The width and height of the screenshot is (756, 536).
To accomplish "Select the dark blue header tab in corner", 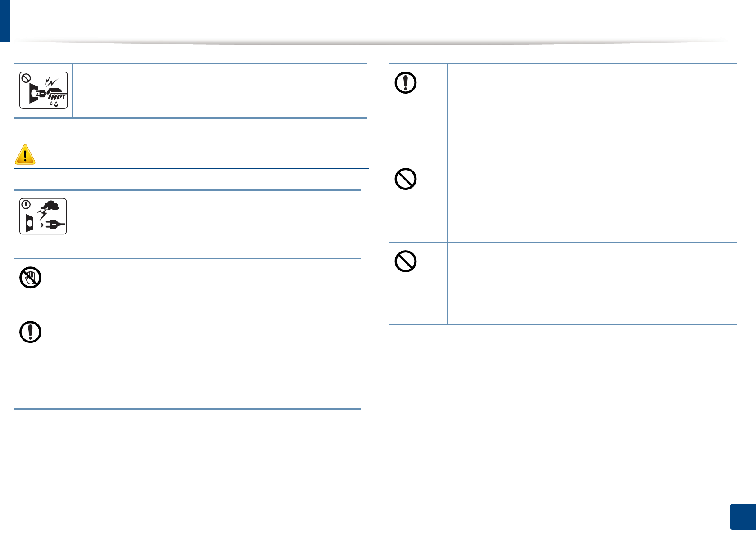I will (x=5, y=21).
